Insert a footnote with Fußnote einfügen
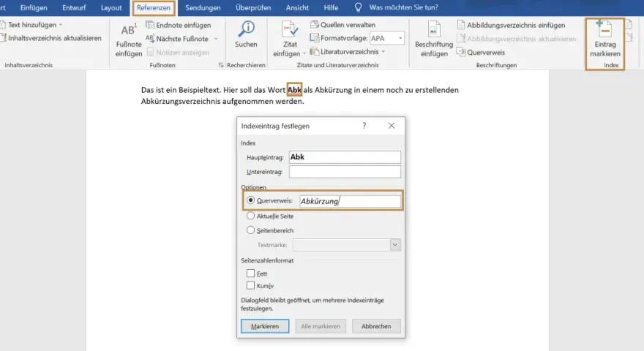 (129, 40)
